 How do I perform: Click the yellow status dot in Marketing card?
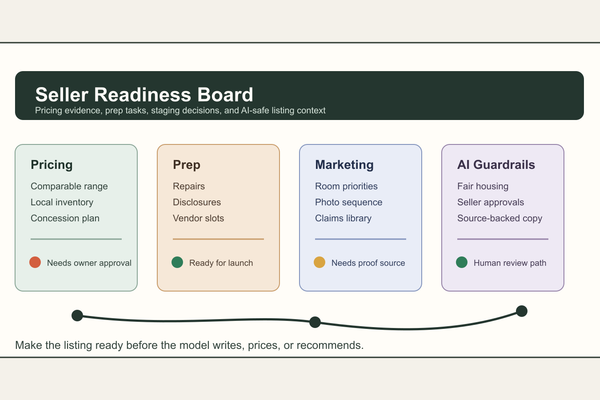(320, 262)
